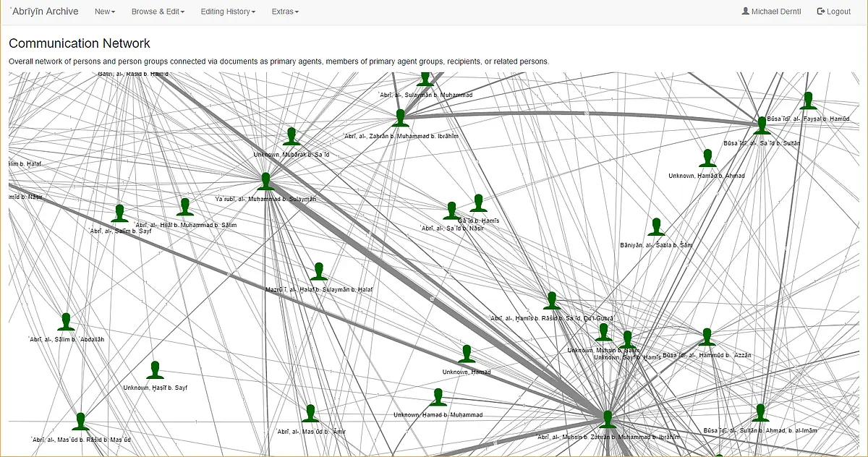
Task: Select the Sayf b. Ḥamīs person icon
Action: [627, 340]
